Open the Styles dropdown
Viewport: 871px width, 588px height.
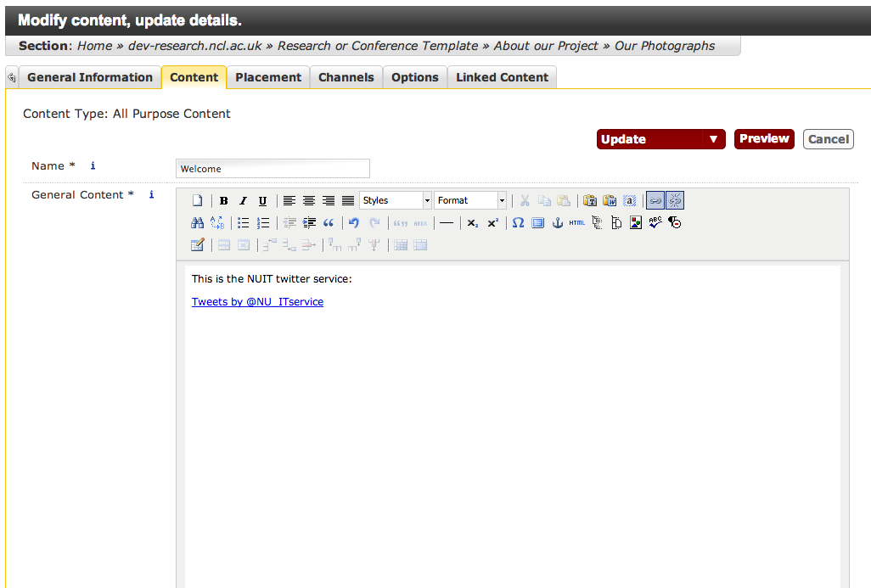click(x=396, y=201)
